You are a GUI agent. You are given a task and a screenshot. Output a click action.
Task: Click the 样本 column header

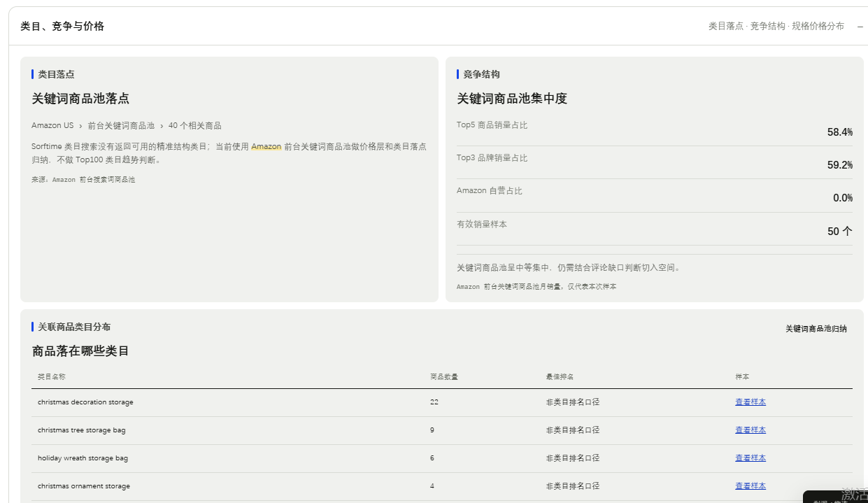pyautogui.click(x=742, y=376)
